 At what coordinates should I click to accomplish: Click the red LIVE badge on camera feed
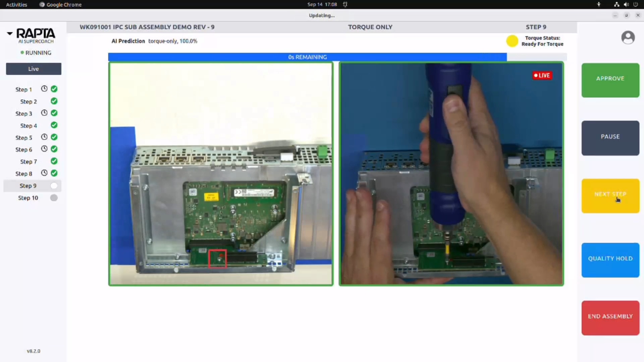(542, 75)
